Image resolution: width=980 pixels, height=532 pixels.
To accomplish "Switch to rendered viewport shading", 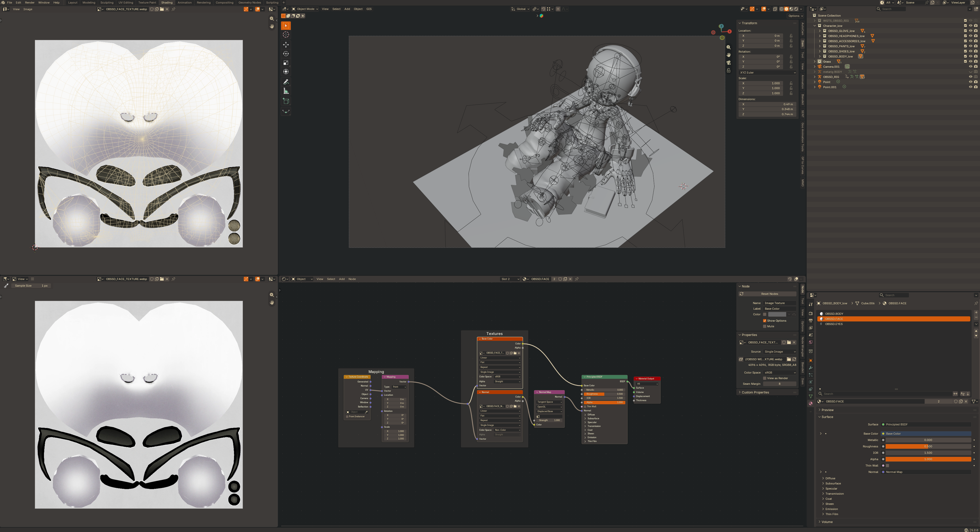I will (x=796, y=9).
